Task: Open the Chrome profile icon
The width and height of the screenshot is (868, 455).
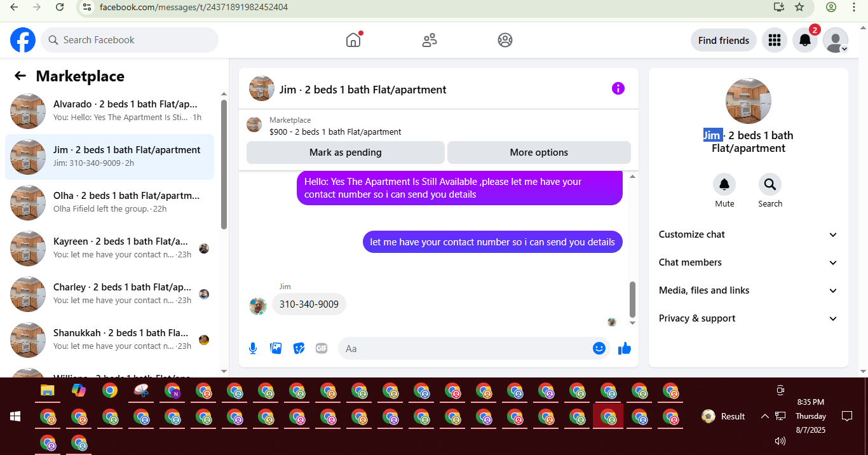Action: pyautogui.click(x=831, y=7)
